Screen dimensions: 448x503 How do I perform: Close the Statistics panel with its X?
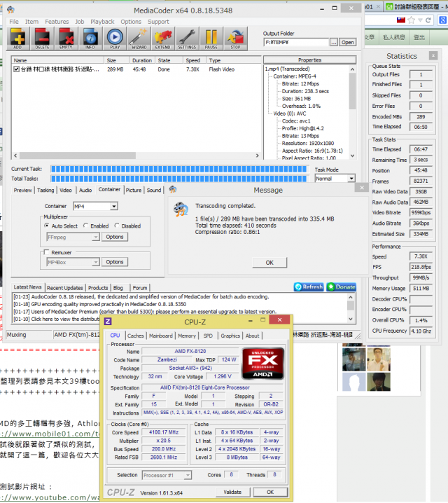(x=433, y=56)
